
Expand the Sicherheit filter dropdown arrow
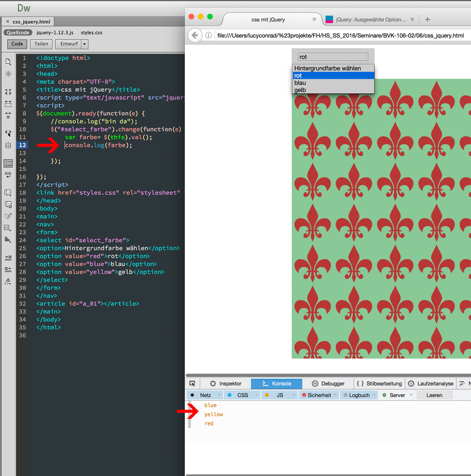pos(336,395)
